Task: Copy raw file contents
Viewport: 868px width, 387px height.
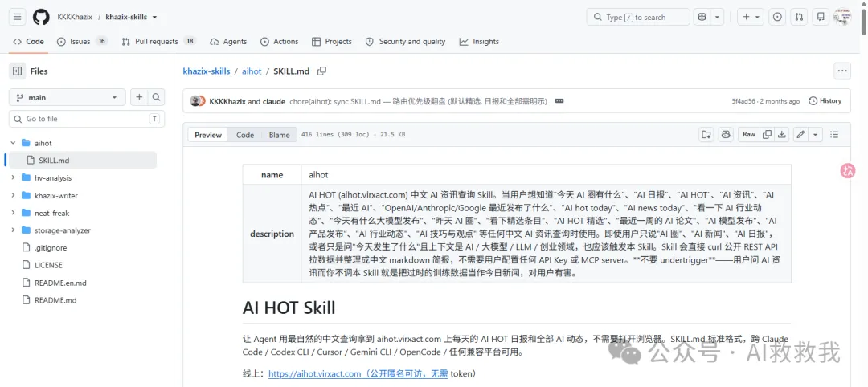Action: click(768, 134)
